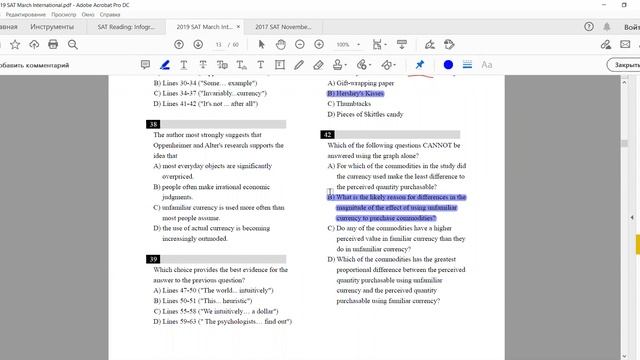This screenshot has height=360, width=640.
Task: Switch to the SAT Reading: Infogr... tab
Action: click(126, 27)
